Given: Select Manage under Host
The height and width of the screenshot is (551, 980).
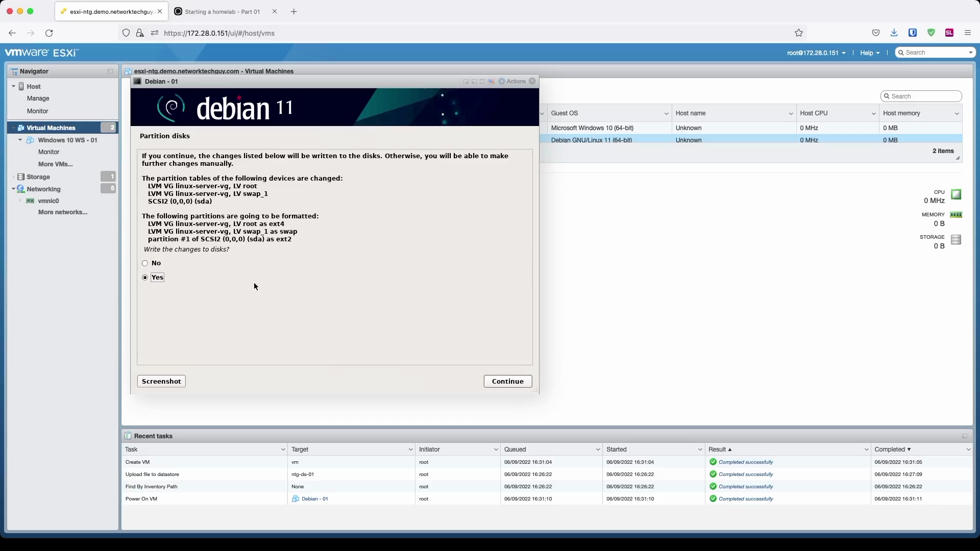Looking at the screenshot, I should tap(38, 98).
